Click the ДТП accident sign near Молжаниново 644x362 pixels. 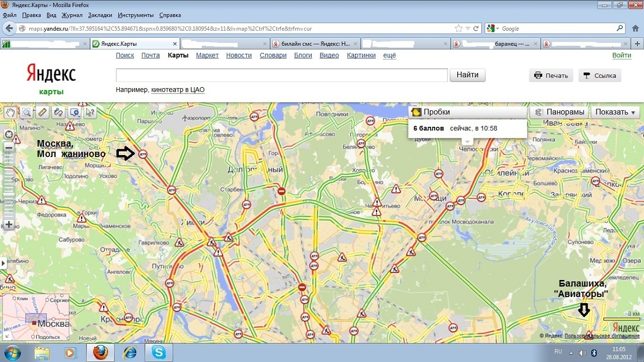coord(143,155)
